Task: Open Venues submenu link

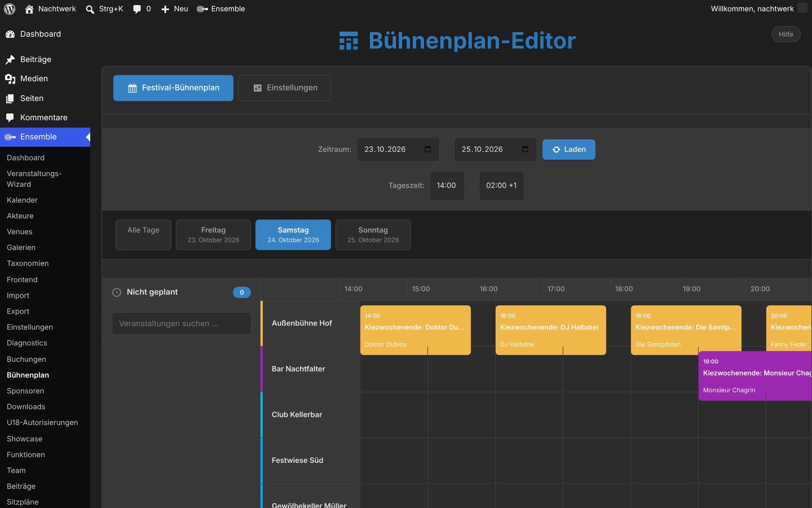Action: [19, 232]
